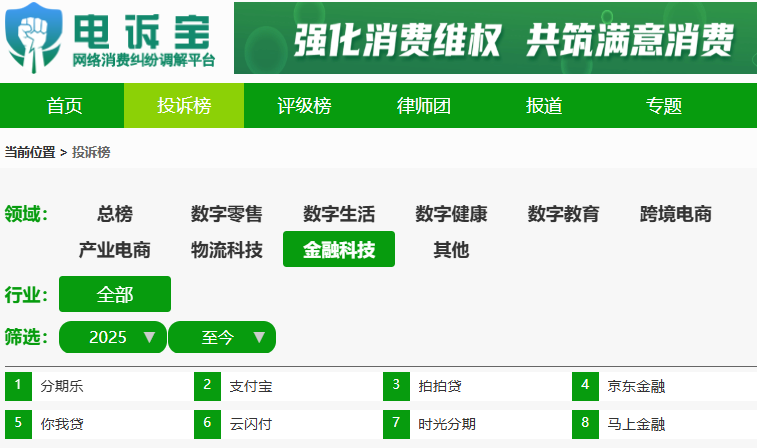Open the 2025 year dropdown

[x=113, y=337]
